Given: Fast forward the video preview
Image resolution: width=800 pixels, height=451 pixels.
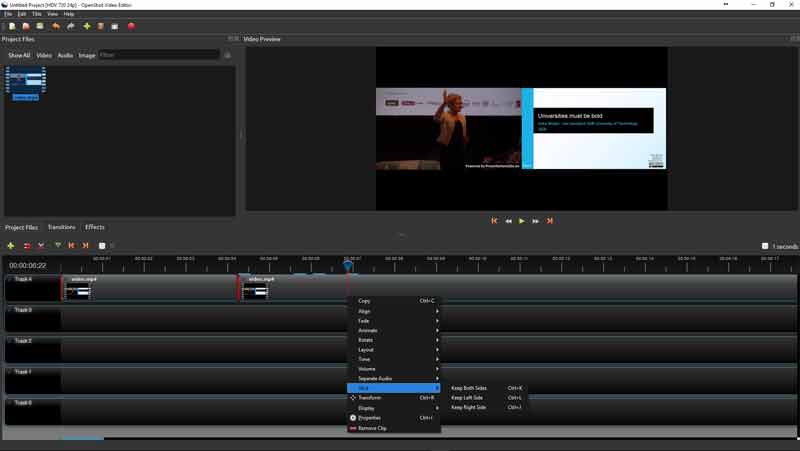Looking at the screenshot, I should 536,221.
